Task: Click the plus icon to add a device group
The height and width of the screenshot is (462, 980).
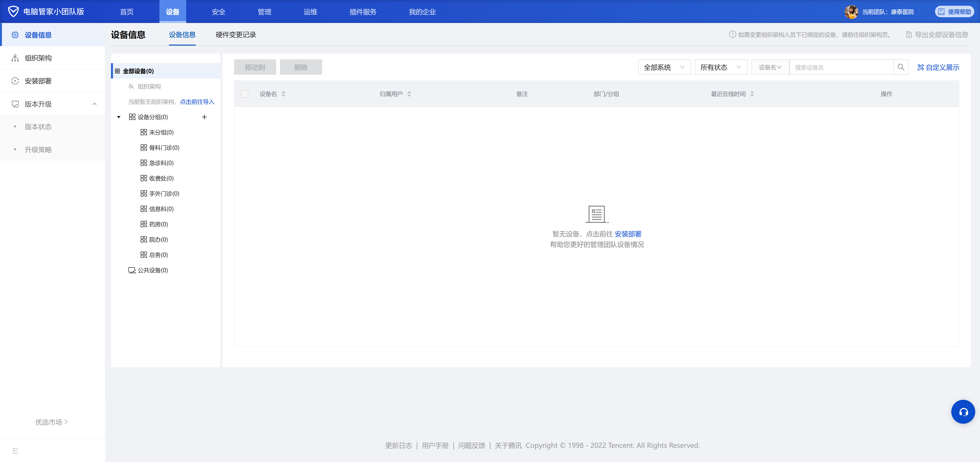Action: tap(204, 117)
